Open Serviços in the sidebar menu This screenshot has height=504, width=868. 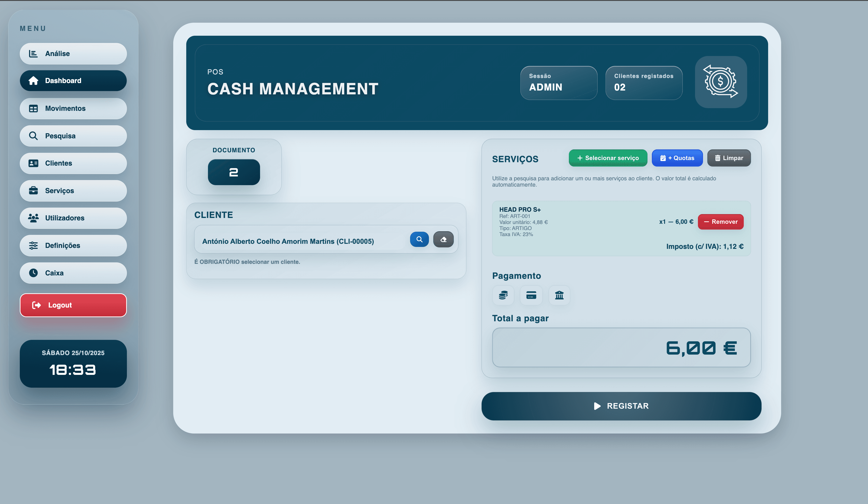[73, 191]
